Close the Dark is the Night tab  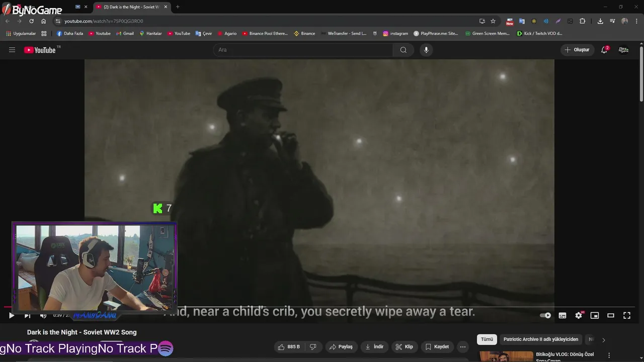[x=166, y=7]
